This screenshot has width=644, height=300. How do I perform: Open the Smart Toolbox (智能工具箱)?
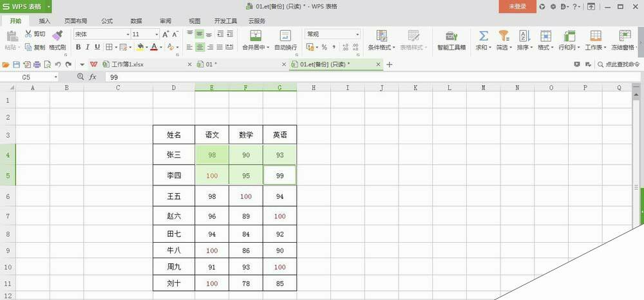click(451, 36)
